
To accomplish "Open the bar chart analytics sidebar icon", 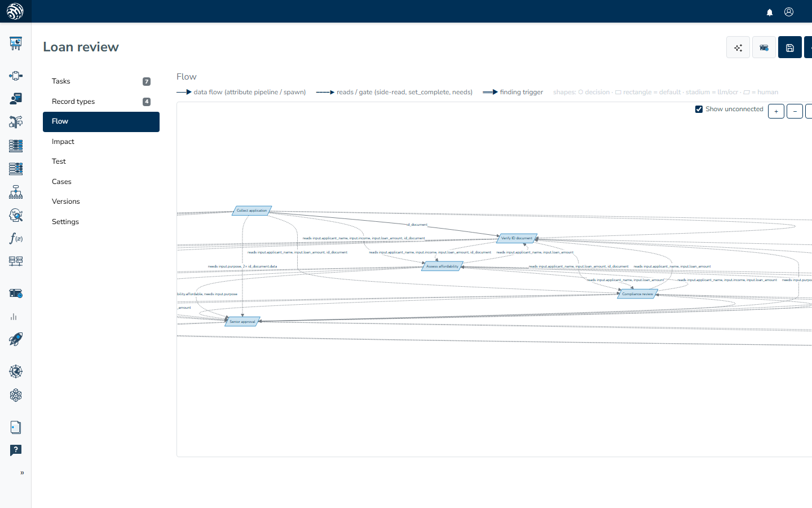I will point(14,317).
